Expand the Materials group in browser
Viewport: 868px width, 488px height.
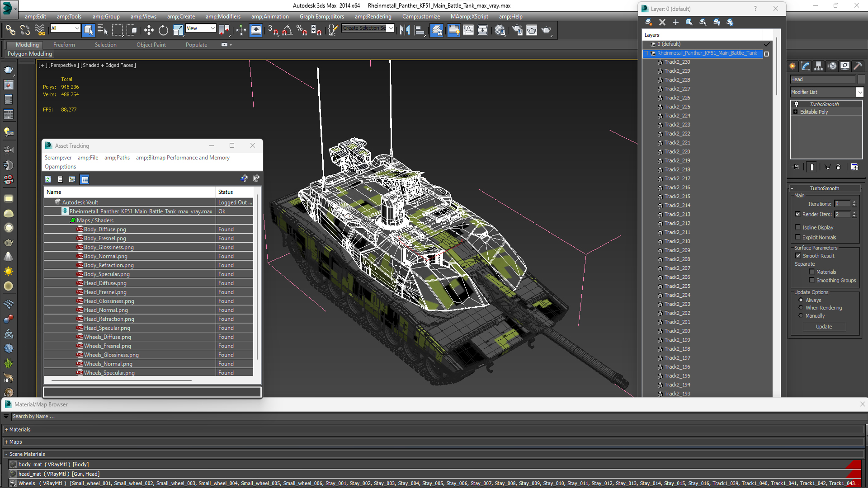(6, 430)
